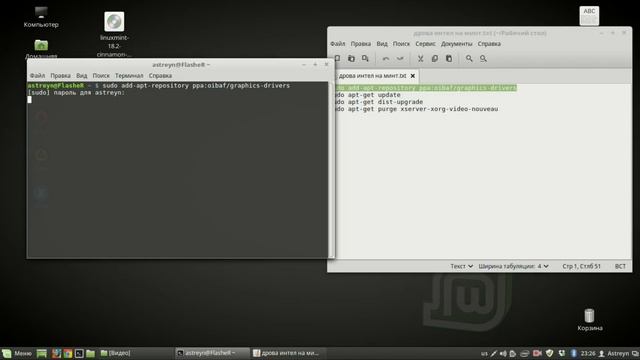The height and width of the screenshot is (360, 640).
Task: Open the Справка menu in the terminal
Action: (160, 76)
